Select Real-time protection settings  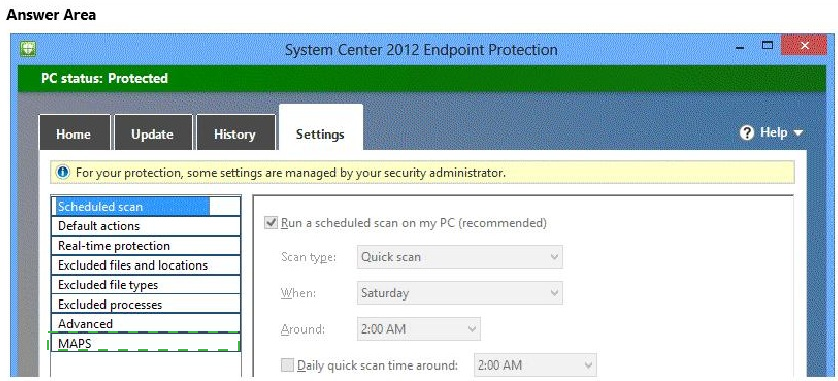click(x=145, y=246)
